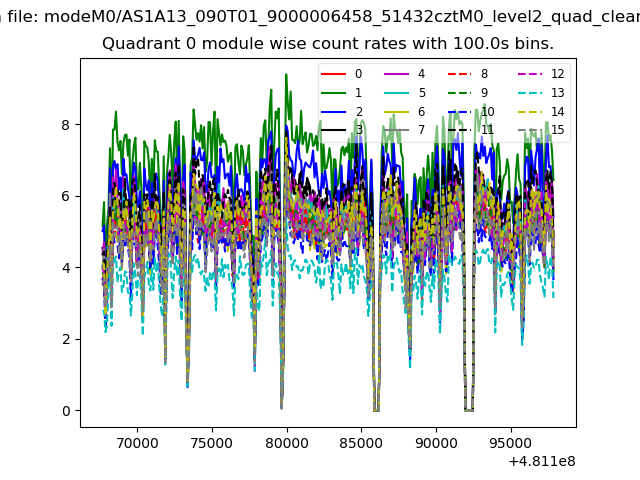The width and height of the screenshot is (640, 480).
Task: Select the blue solid legend line for module 2
Action: click(336, 111)
